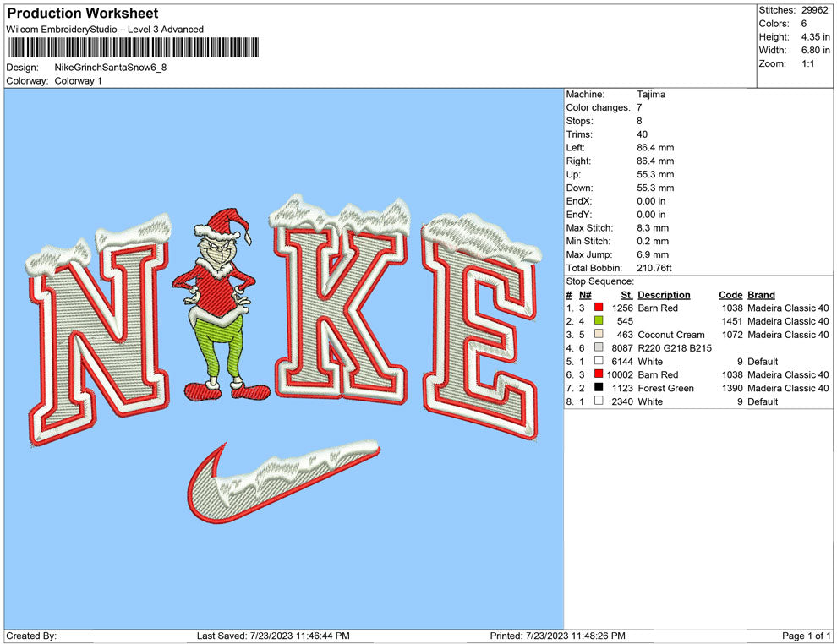The height and width of the screenshot is (644, 837).
Task: Click the barcode under the worksheet title
Action: [134, 47]
